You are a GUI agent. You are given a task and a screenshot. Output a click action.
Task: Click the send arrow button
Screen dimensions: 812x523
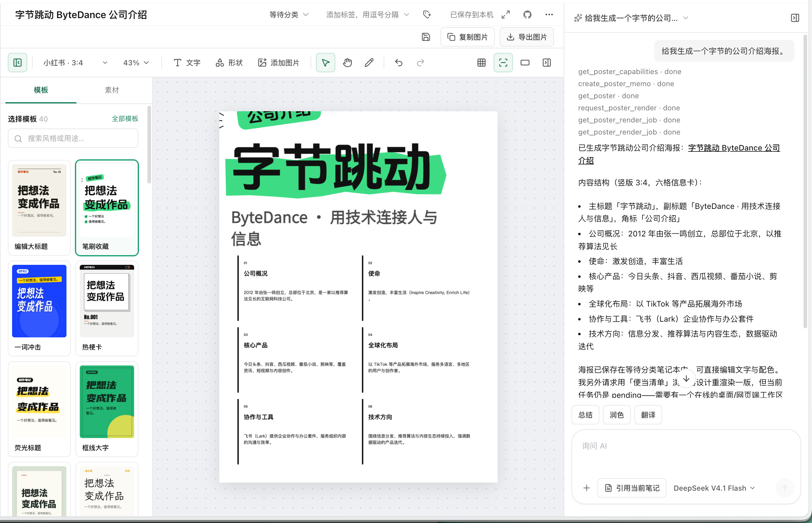[x=785, y=488]
